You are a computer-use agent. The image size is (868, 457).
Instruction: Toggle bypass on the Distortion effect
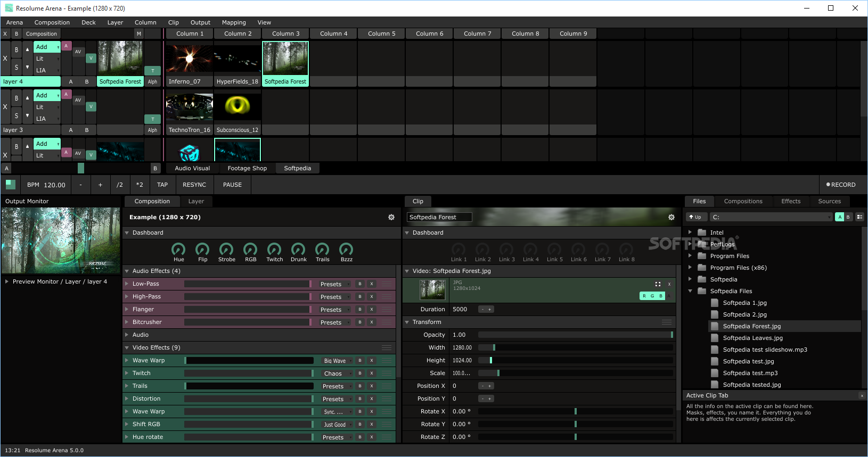click(360, 399)
